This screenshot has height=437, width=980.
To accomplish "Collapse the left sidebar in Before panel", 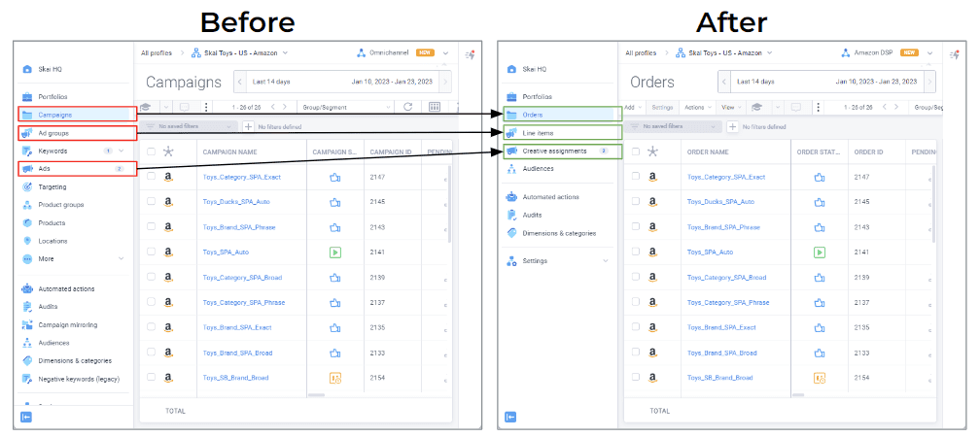I will point(26,417).
